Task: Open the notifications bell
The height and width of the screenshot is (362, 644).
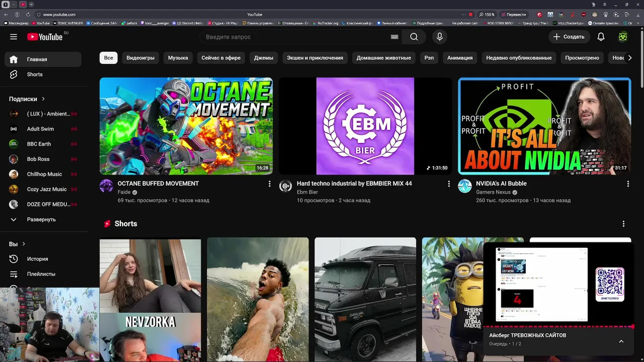Action: tap(601, 37)
